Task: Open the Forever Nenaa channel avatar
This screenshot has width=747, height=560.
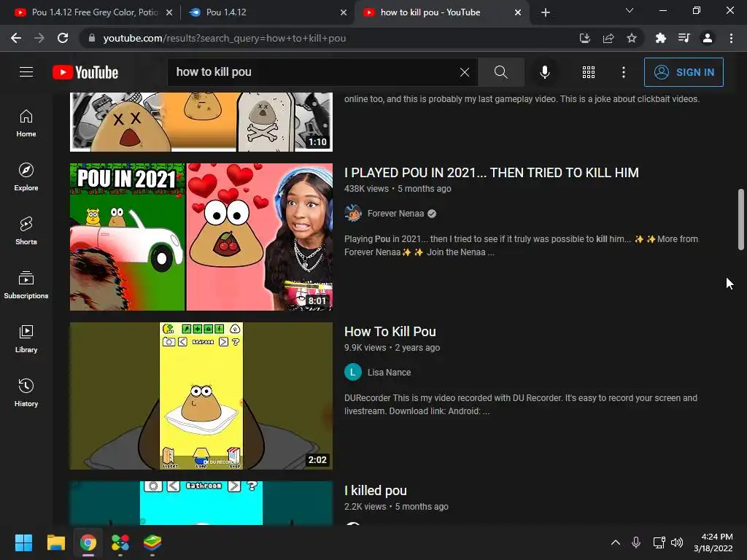Action: click(x=353, y=214)
